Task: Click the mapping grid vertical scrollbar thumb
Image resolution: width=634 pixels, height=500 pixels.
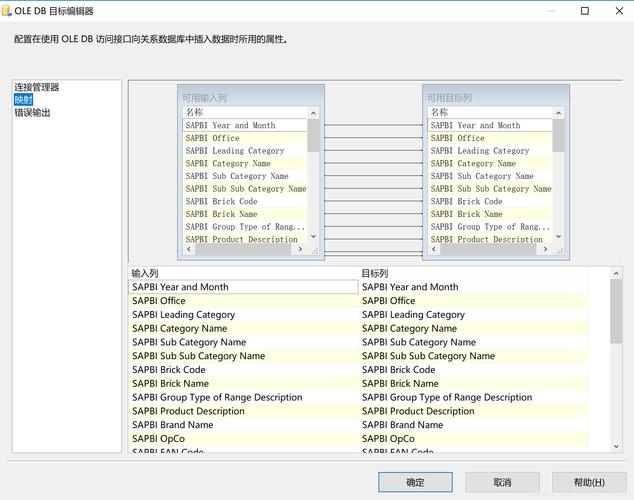Action: (616, 311)
